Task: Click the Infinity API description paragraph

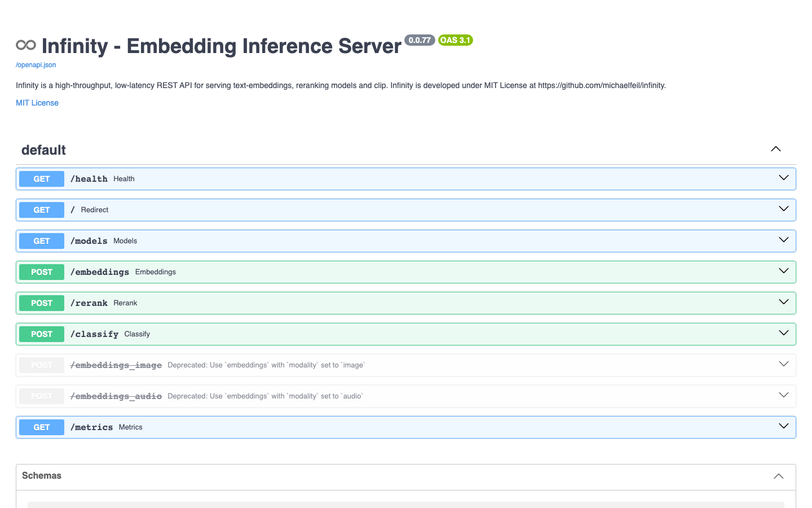Action: click(341, 86)
